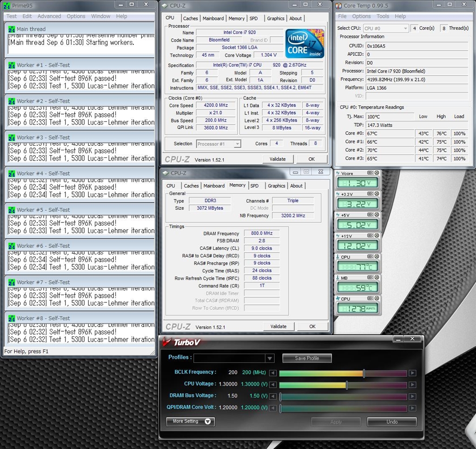Click Validate in the upper CPU-Z window
This screenshot has width=476, height=449.
pyautogui.click(x=278, y=159)
